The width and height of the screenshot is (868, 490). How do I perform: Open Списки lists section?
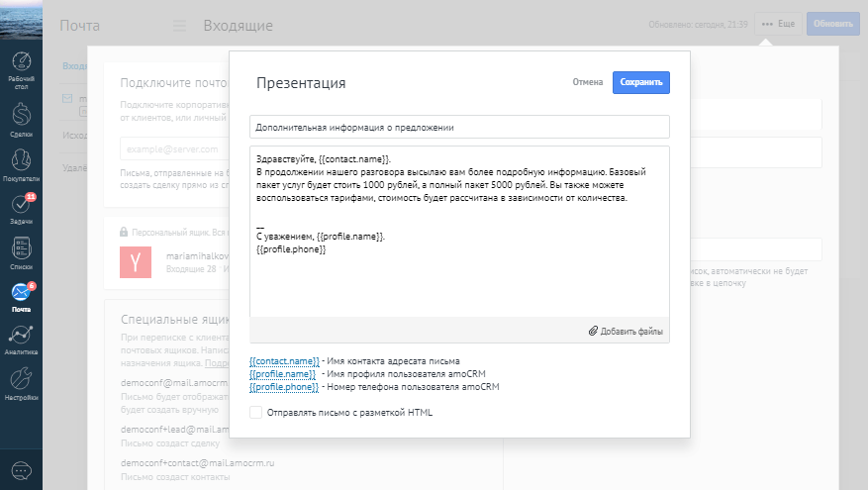pos(21,253)
